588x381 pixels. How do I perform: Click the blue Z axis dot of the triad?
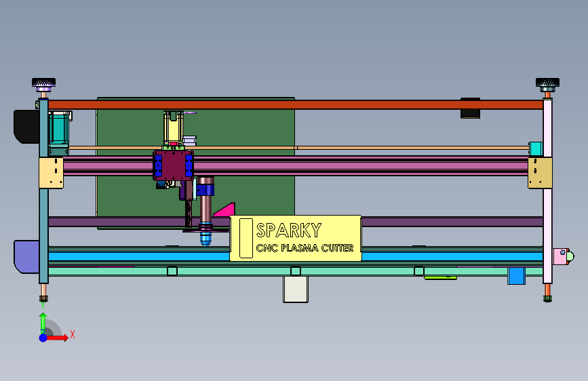43,338
